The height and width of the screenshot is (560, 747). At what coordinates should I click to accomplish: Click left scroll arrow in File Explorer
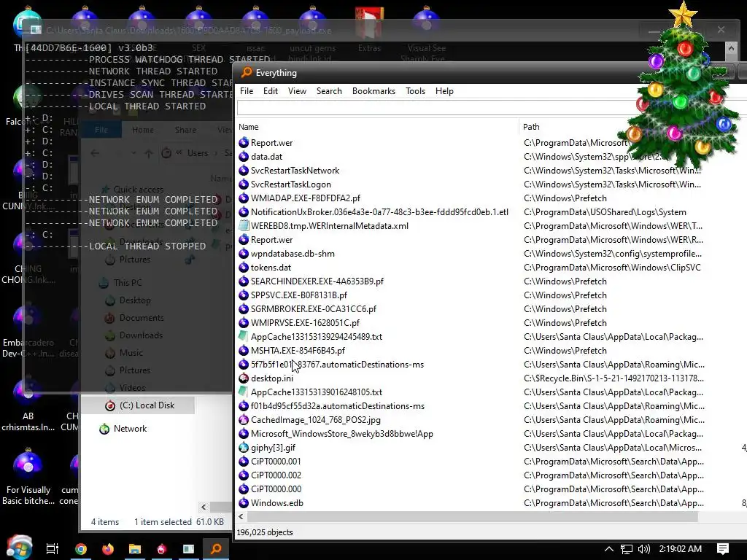point(204,507)
